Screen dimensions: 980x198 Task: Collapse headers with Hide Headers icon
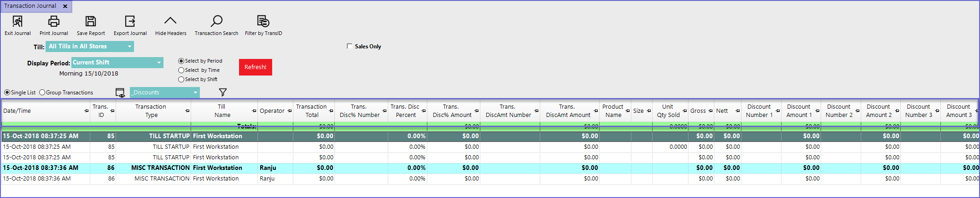pyautogui.click(x=170, y=21)
